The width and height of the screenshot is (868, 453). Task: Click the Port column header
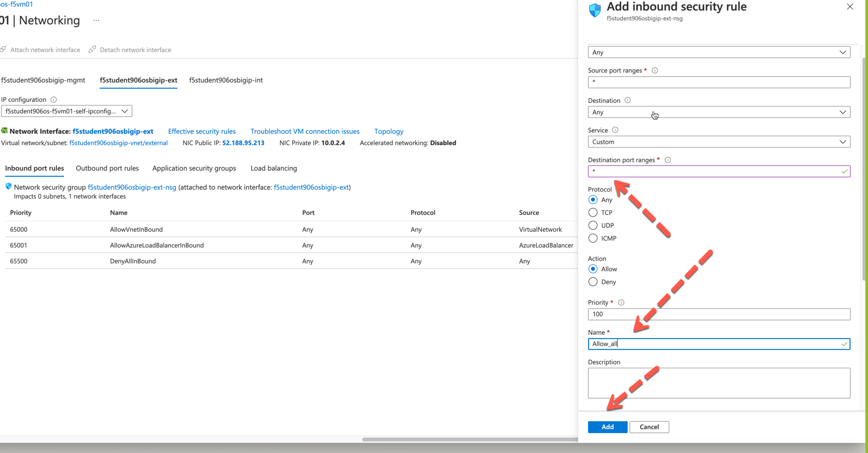(x=308, y=213)
